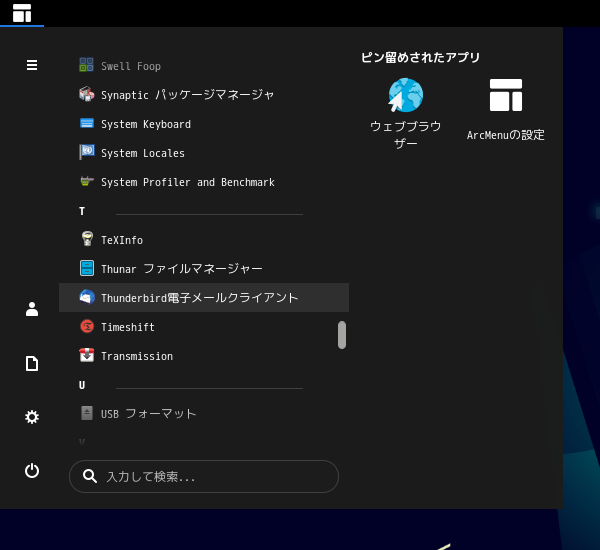This screenshot has width=600, height=550.
Task: Open Timeshift from the app list
Action: (204, 327)
